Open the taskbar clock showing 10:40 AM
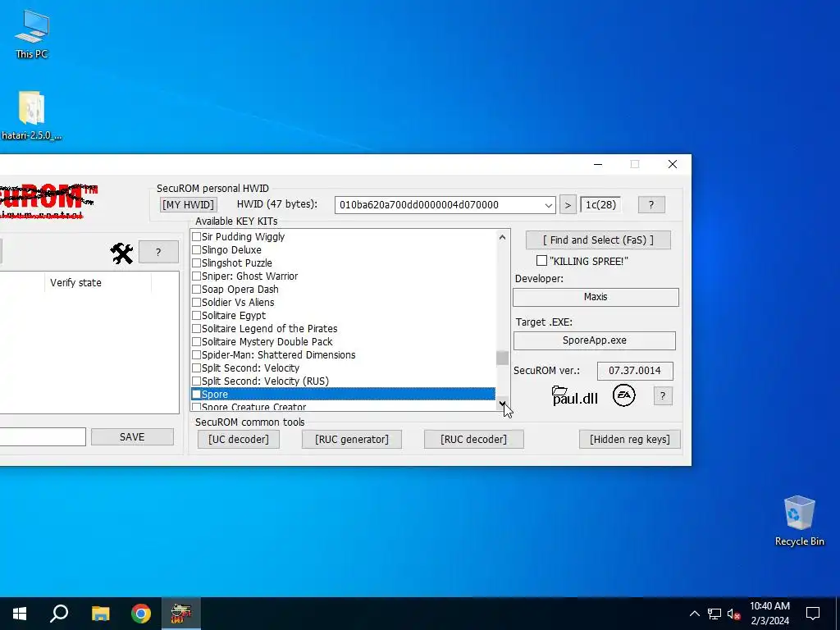Image resolution: width=840 pixels, height=630 pixels. coord(769,614)
